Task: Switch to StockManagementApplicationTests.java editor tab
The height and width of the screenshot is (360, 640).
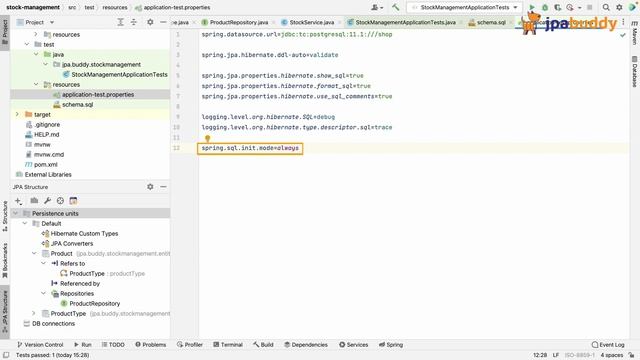Action: pos(402,22)
